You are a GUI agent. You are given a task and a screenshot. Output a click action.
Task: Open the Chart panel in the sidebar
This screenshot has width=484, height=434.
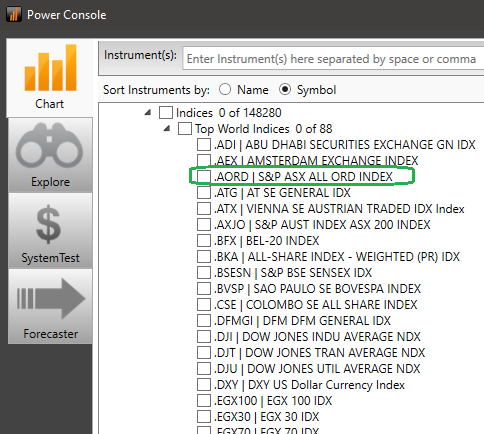click(50, 78)
